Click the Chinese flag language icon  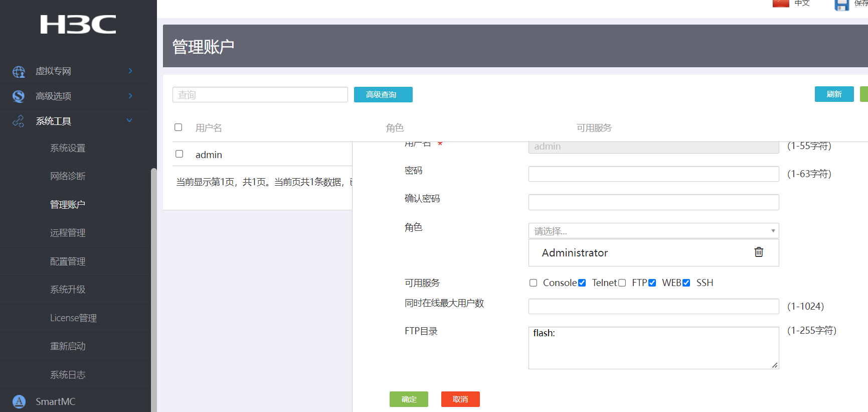click(x=781, y=3)
